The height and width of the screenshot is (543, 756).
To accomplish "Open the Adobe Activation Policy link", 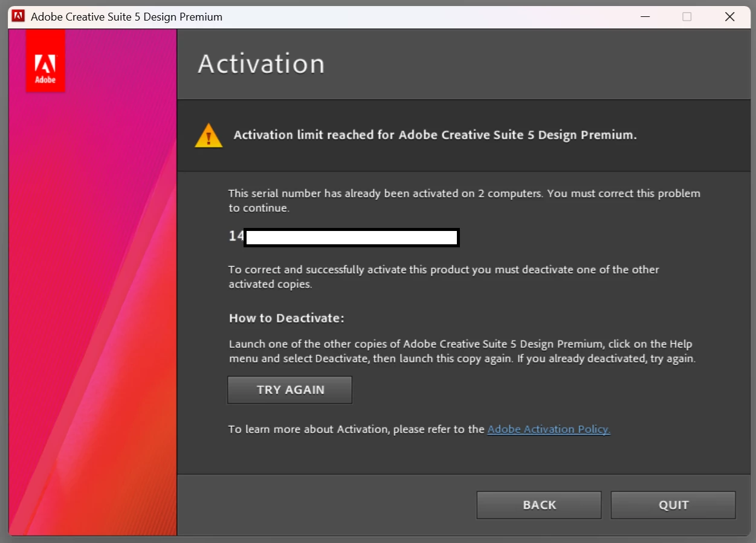I will tap(549, 429).
